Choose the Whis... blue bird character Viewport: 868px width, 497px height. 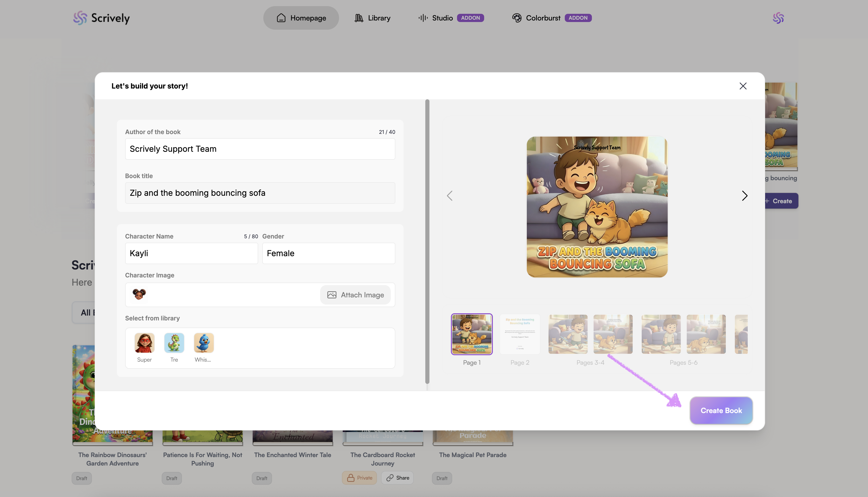click(204, 343)
